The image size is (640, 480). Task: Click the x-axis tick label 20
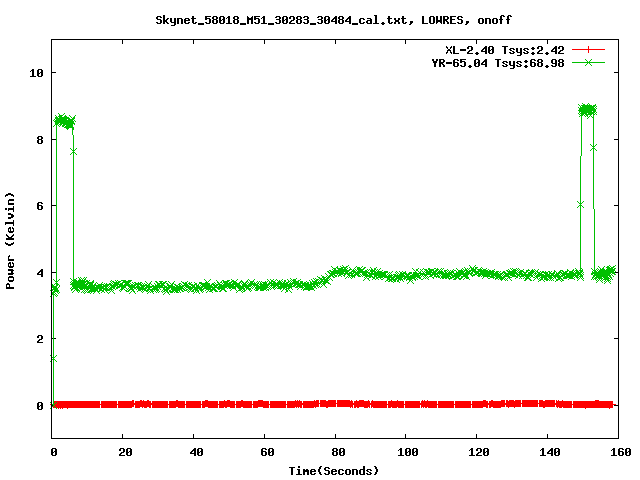[x=125, y=452]
